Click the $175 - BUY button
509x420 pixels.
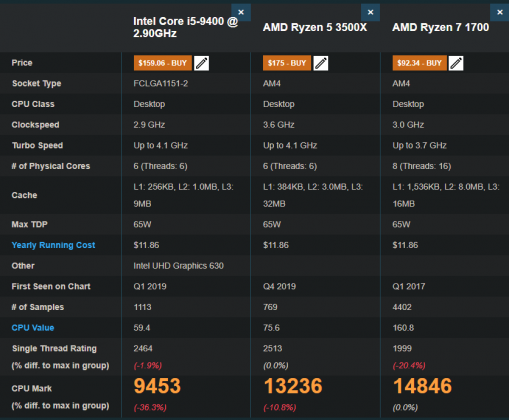tap(287, 63)
